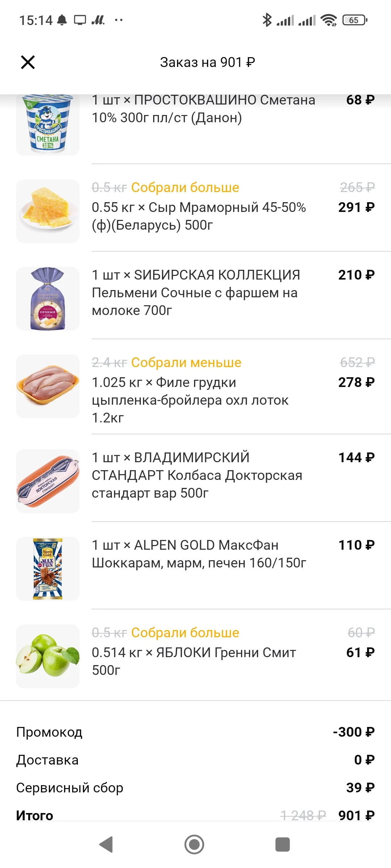Tap the Alpen Gold MaxFun chocolate image
Screen dimensions: 391x868
click(48, 569)
